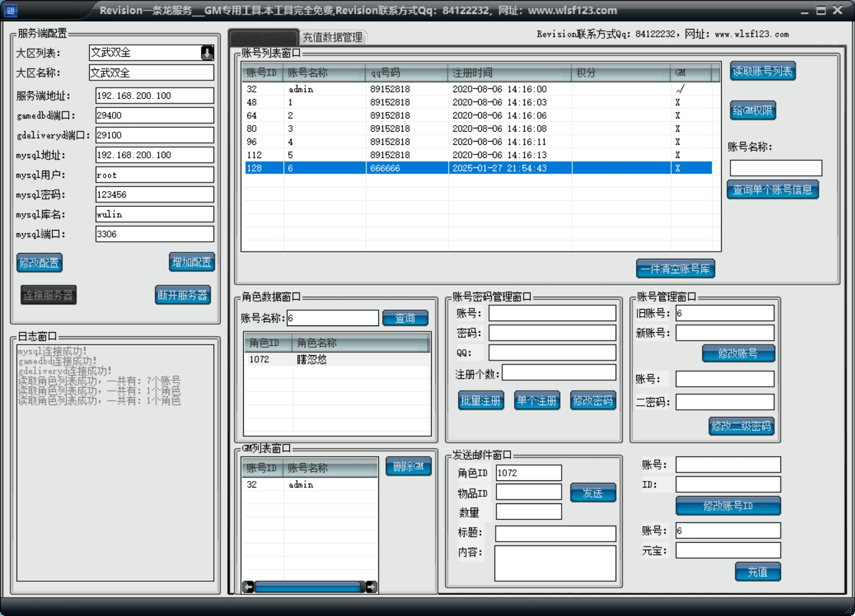
Task: Close the GM tool window
Action: click(x=838, y=11)
